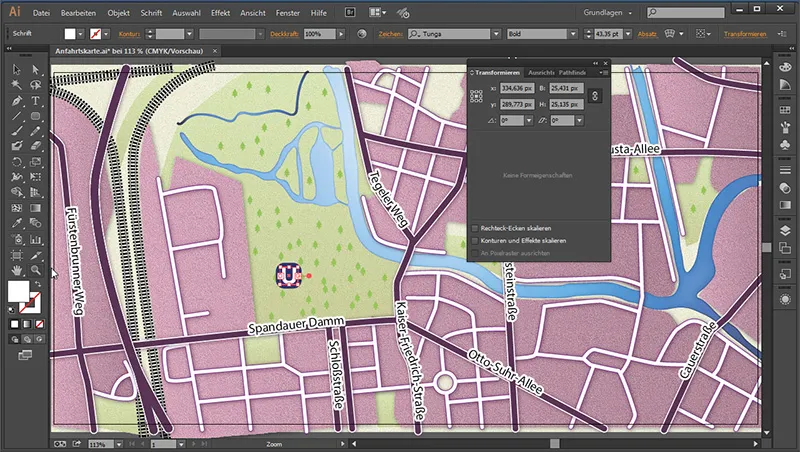The height and width of the screenshot is (452, 800).
Task: Open the Absatz paragraph panel link
Action: [647, 34]
